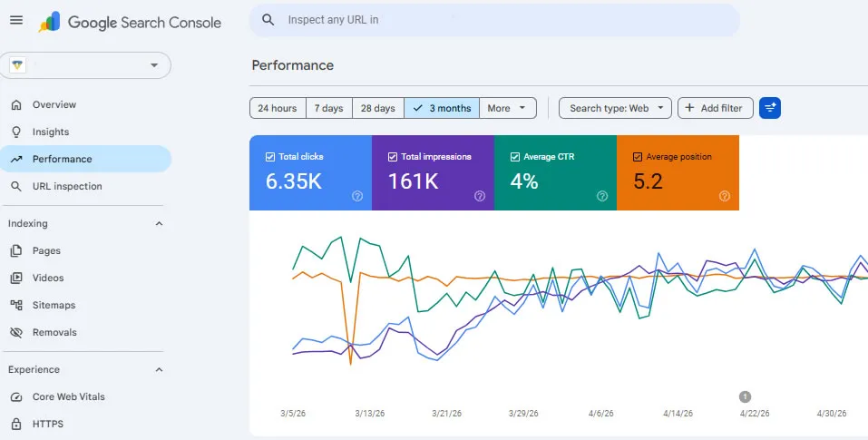Select the 28 days date range
The height and width of the screenshot is (440, 868).
click(378, 108)
